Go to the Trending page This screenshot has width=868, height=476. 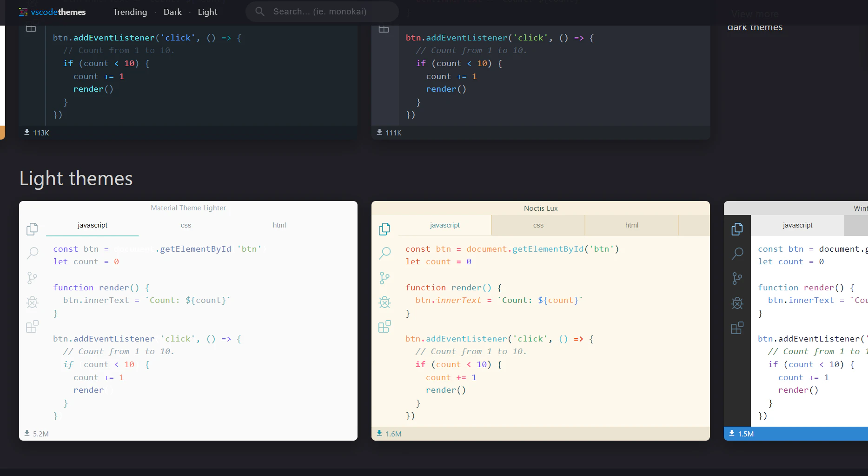[130, 12]
